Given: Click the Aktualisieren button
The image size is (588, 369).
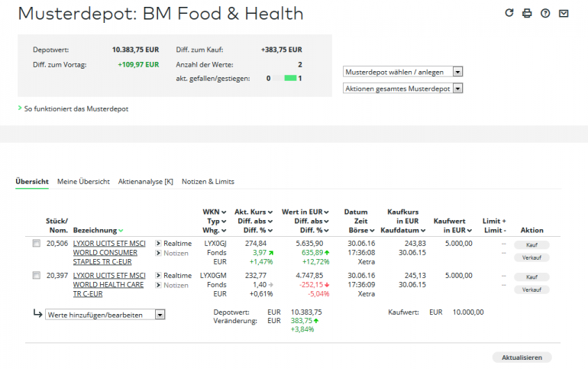Looking at the screenshot, I should (x=522, y=358).
